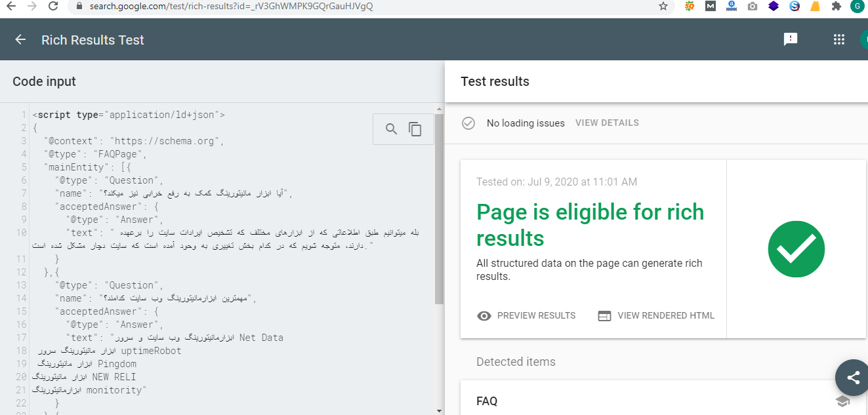
Task: Click the "mainEntity" code line
Action: coord(88,167)
